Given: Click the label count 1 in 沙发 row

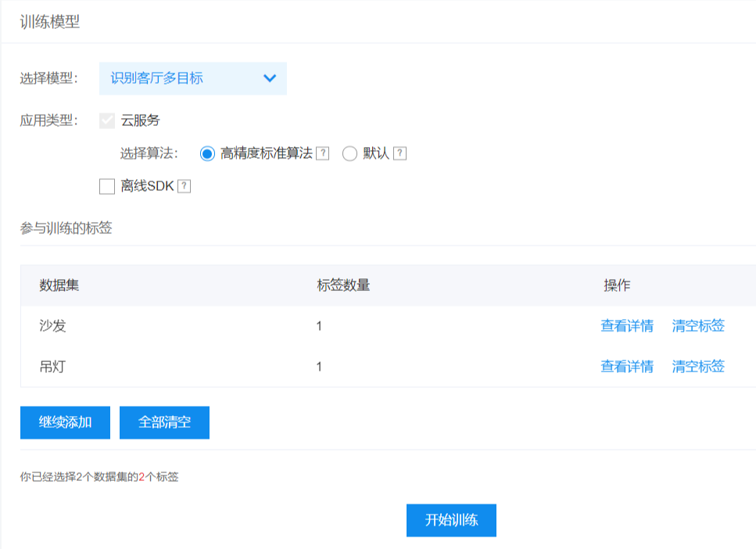Looking at the screenshot, I should [x=319, y=326].
